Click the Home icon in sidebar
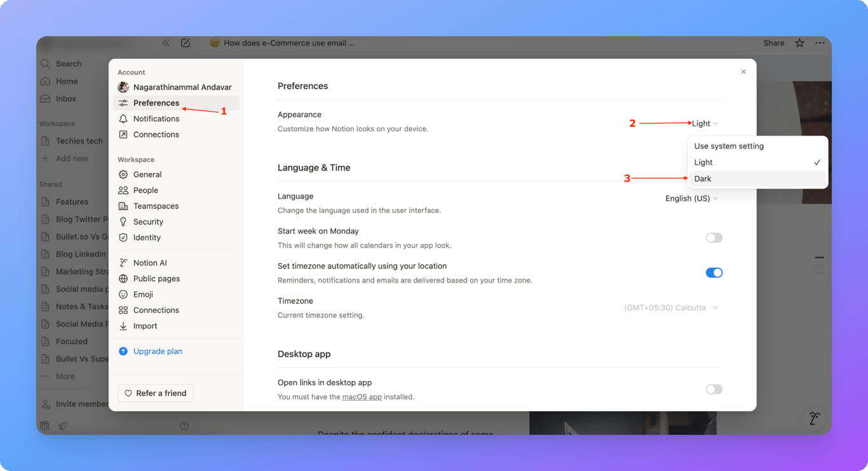This screenshot has height=471, width=868. [45, 81]
